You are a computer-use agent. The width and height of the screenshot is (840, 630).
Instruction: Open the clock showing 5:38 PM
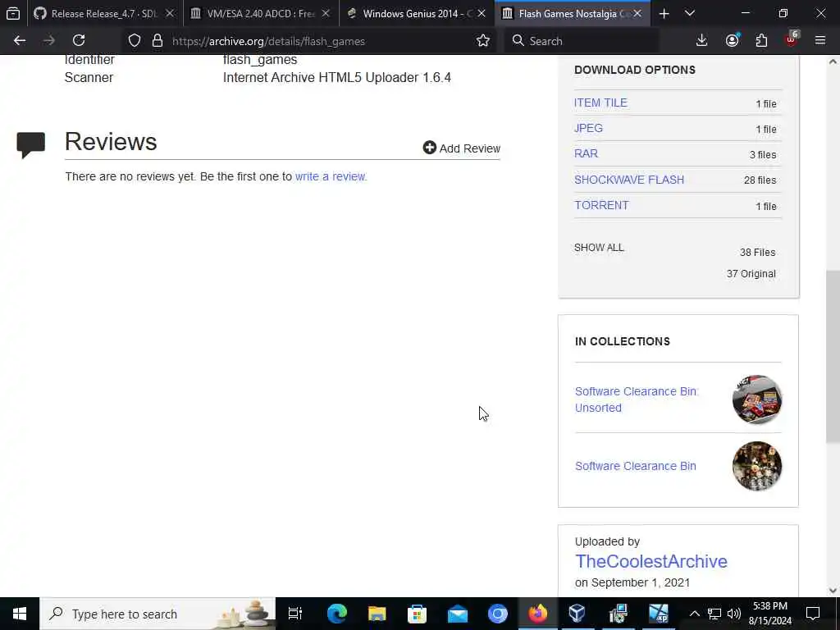click(770, 614)
